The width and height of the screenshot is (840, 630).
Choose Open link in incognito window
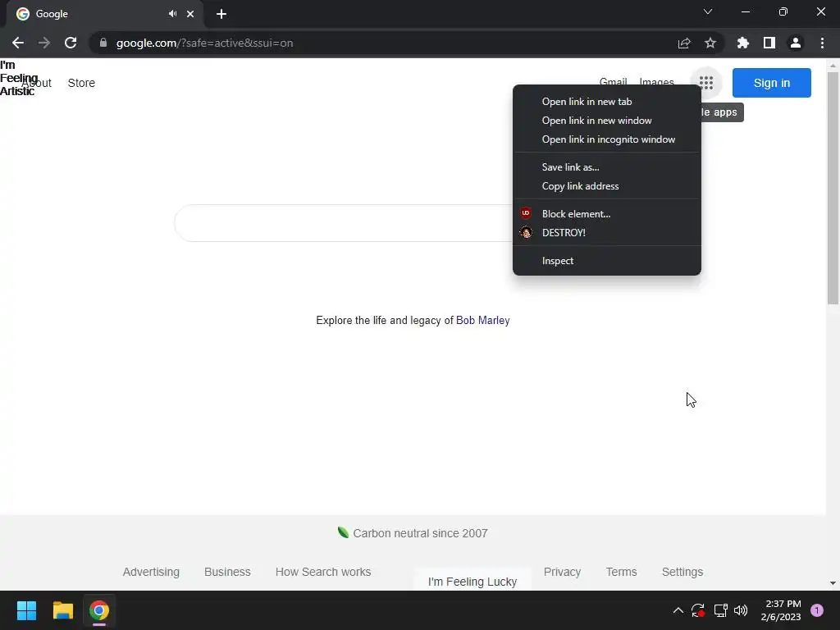pos(607,139)
